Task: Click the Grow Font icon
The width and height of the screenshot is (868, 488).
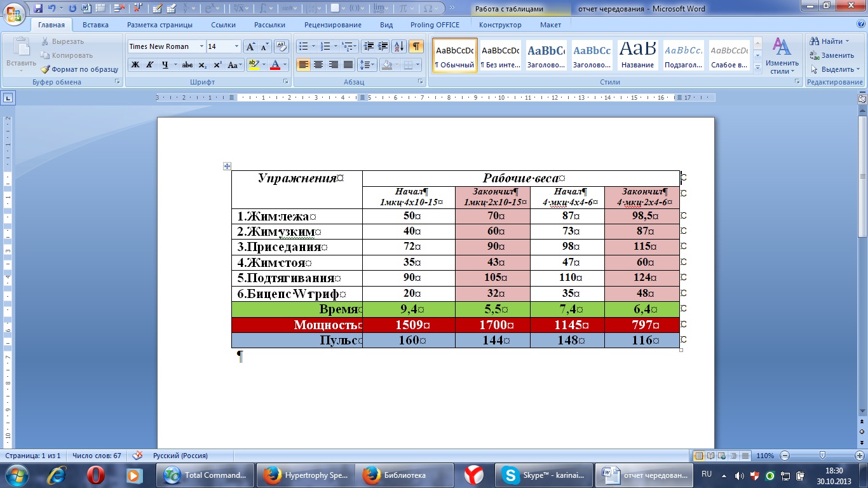Action: click(x=250, y=46)
